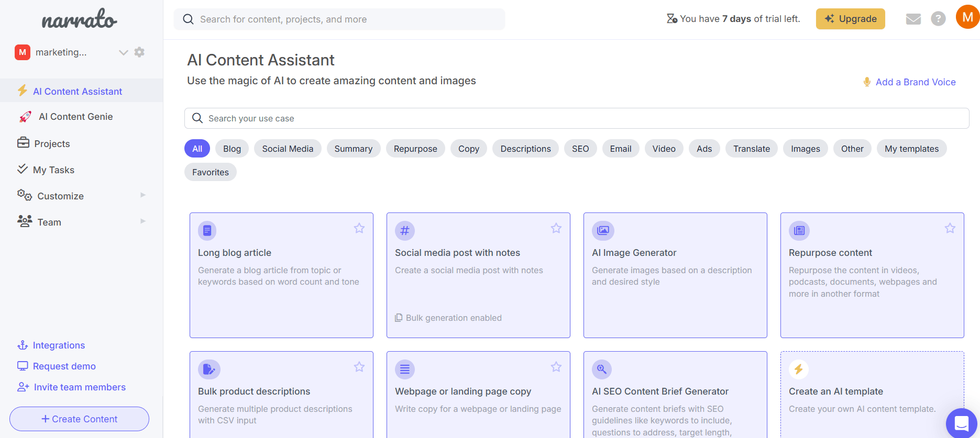Click the My Tasks checkmark icon
980x438 pixels.
pos(23,169)
